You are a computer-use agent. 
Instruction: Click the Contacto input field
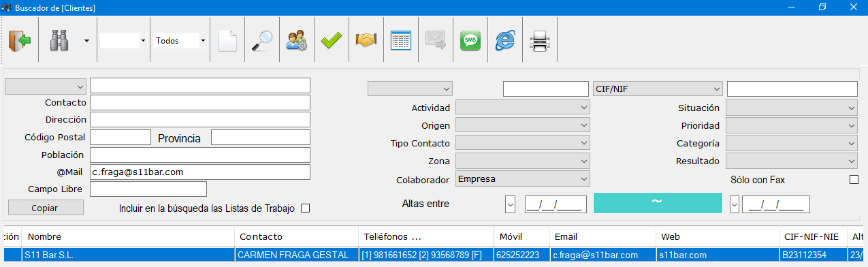[x=200, y=103]
